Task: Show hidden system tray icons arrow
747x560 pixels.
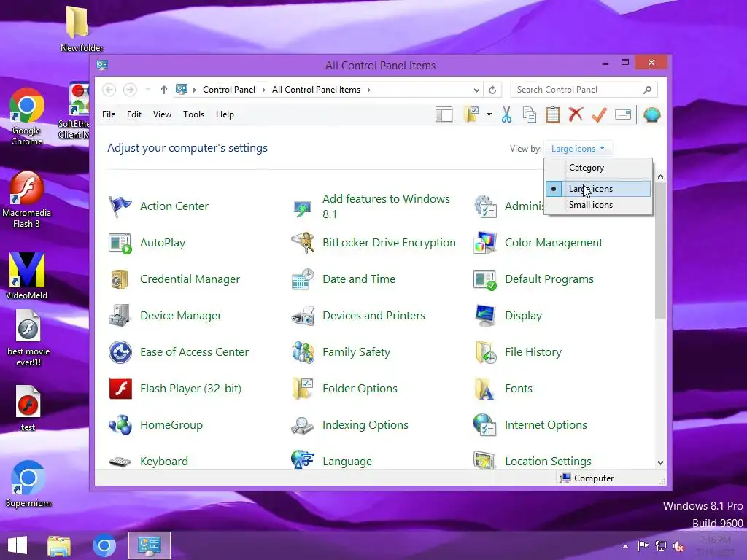Action: click(x=625, y=546)
